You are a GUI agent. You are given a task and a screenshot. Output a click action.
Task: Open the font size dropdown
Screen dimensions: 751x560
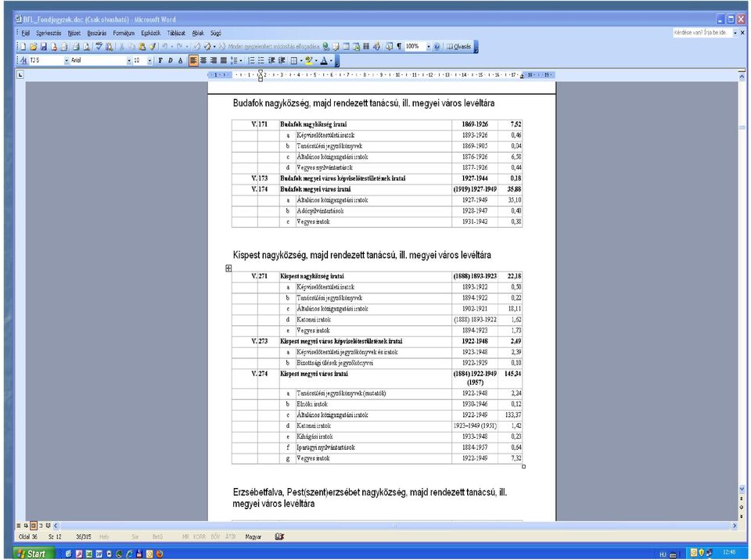click(150, 60)
